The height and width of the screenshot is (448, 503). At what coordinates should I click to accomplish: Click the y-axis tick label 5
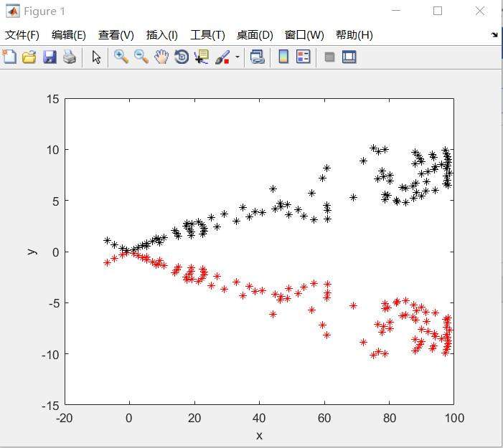(x=56, y=201)
